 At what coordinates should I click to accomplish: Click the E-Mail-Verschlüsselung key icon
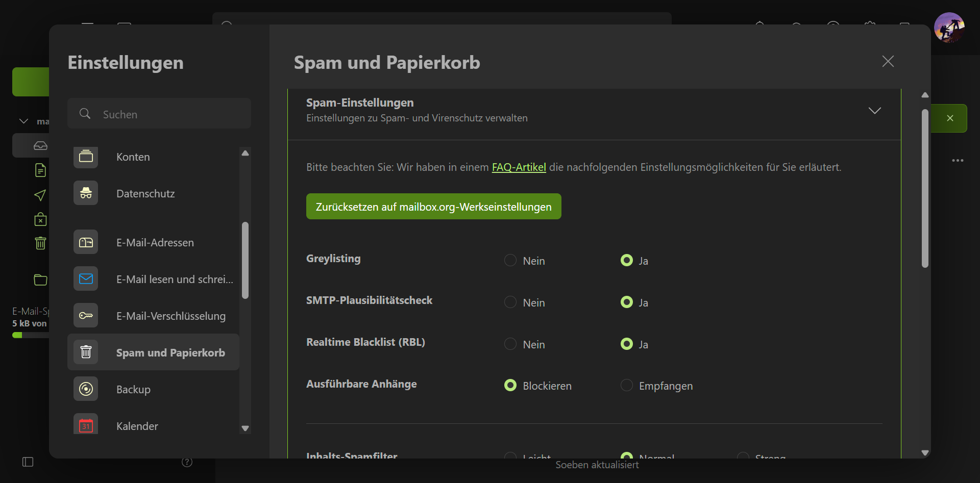[x=86, y=316]
